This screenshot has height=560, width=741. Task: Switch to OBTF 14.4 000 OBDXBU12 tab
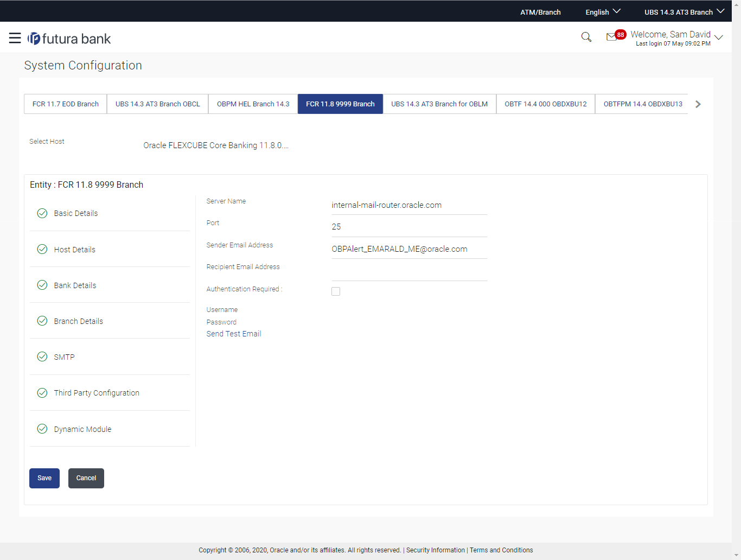[x=546, y=104]
